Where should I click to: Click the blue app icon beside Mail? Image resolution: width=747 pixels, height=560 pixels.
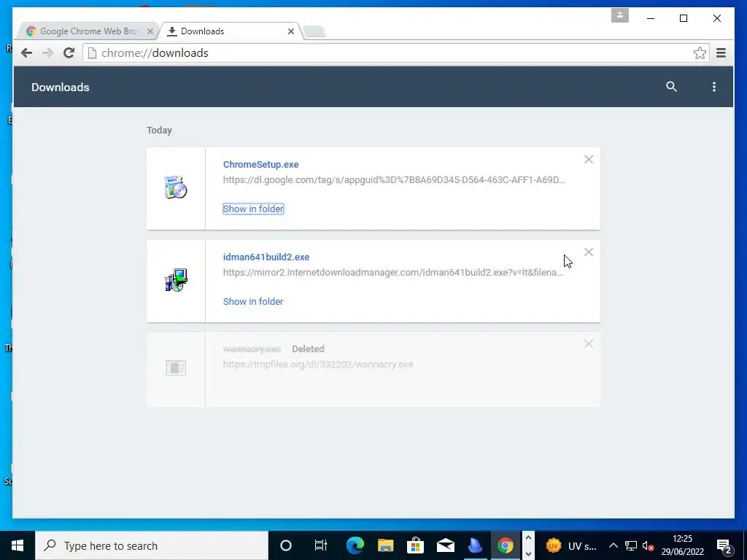476,545
